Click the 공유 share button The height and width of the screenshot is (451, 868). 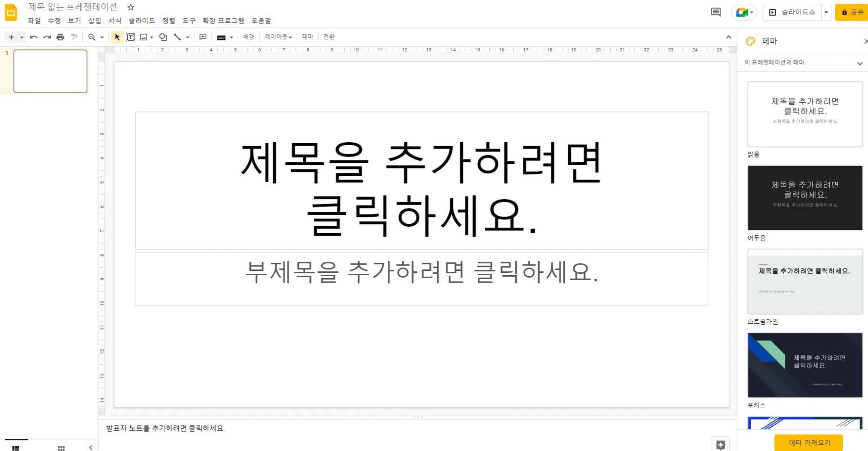(x=852, y=12)
